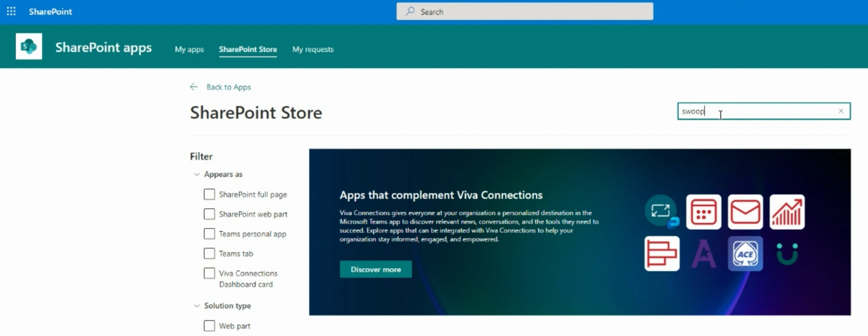868x336 pixels.
Task: Click the SharePoint apps logo icon
Action: (x=29, y=46)
